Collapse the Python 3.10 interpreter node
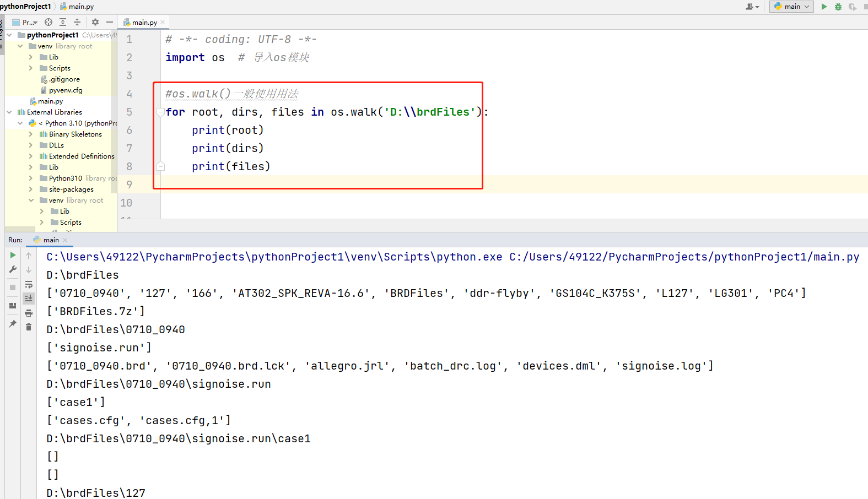 [x=20, y=123]
